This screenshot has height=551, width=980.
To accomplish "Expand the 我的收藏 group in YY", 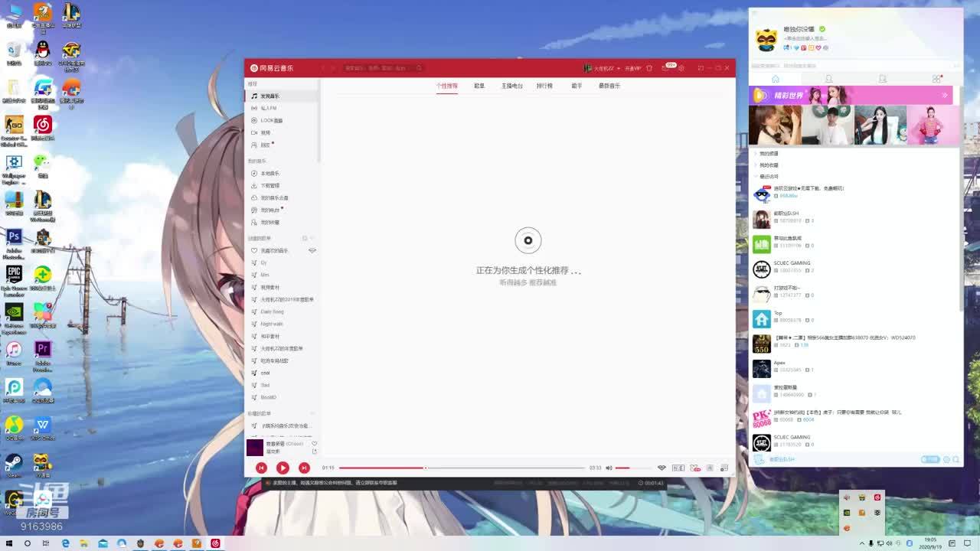I will [768, 165].
